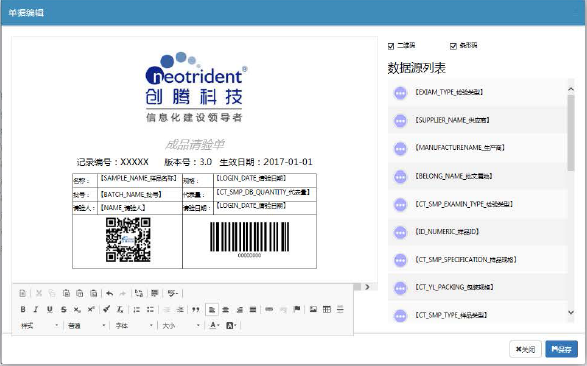Toggle the 二维码 checkbox
The height and width of the screenshot is (366, 587).
[x=391, y=46]
